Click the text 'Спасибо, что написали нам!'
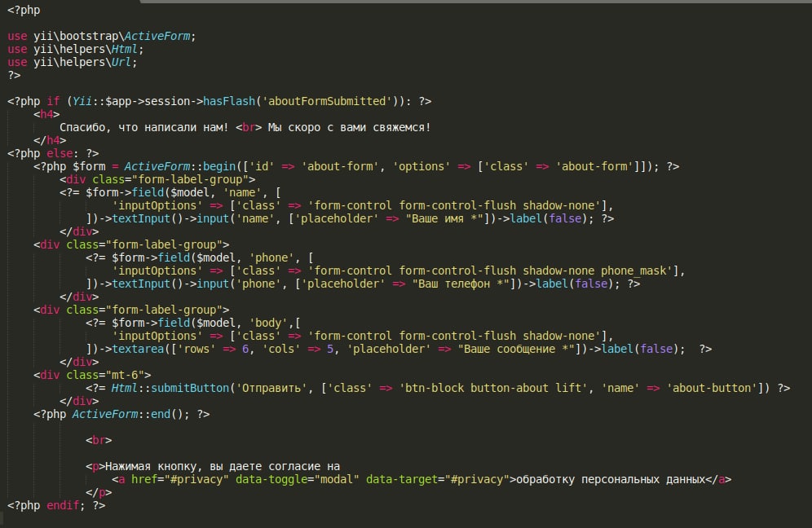812x528 pixels. pos(144,127)
